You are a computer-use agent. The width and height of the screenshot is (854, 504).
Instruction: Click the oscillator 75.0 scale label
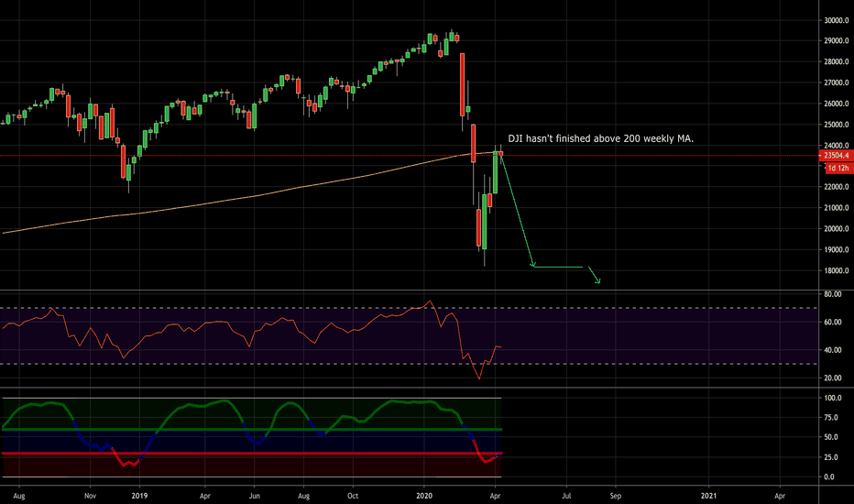click(x=831, y=417)
